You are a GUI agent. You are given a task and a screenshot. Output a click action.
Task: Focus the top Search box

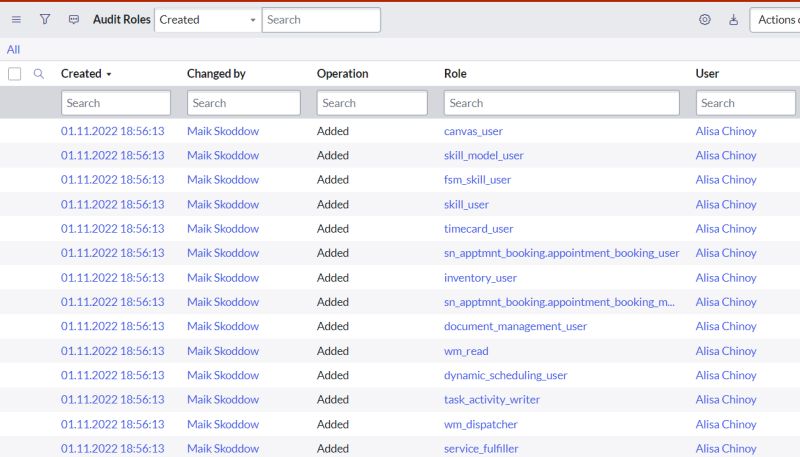click(321, 20)
